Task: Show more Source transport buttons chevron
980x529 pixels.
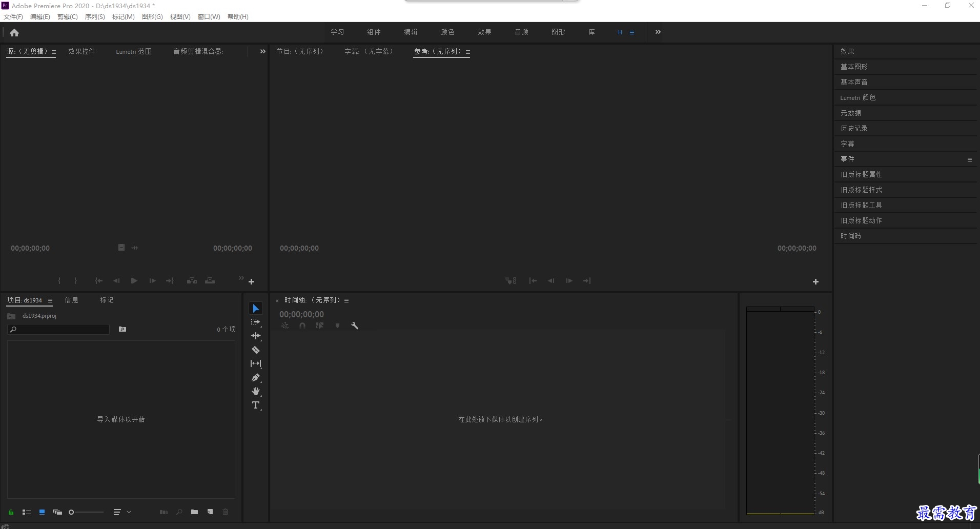Action: click(x=241, y=278)
